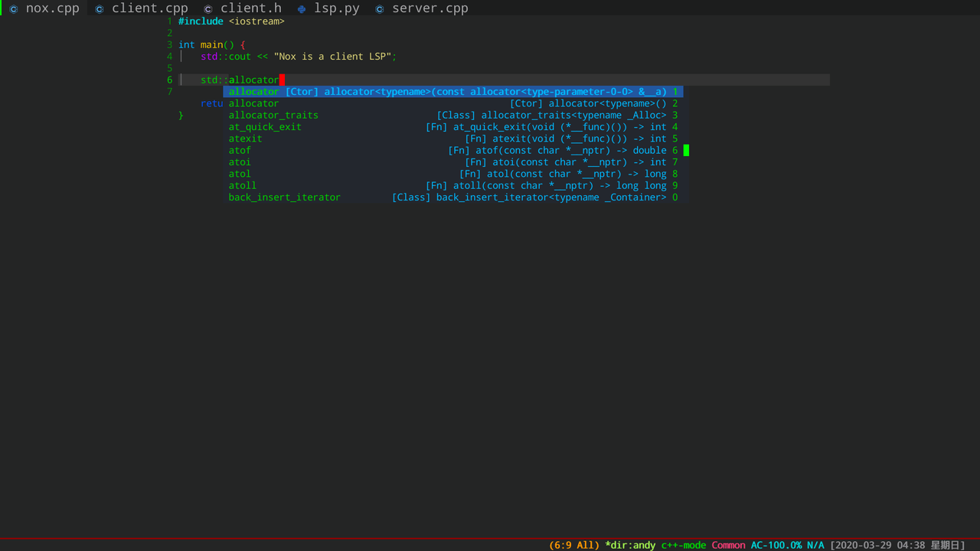
Task: Click the C header icon beside client.h
Action: click(208, 9)
